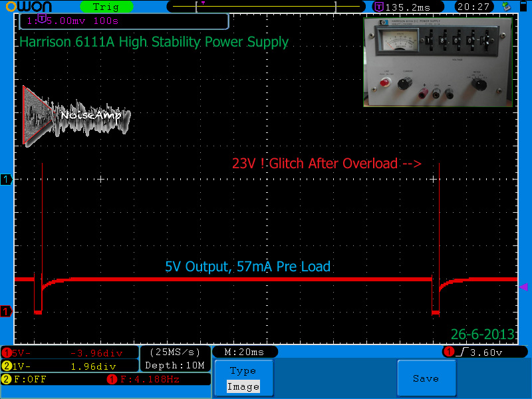Click the 5V Output, 57mA Pre Load label
Viewport: 532px width, 399px height.
click(x=247, y=267)
